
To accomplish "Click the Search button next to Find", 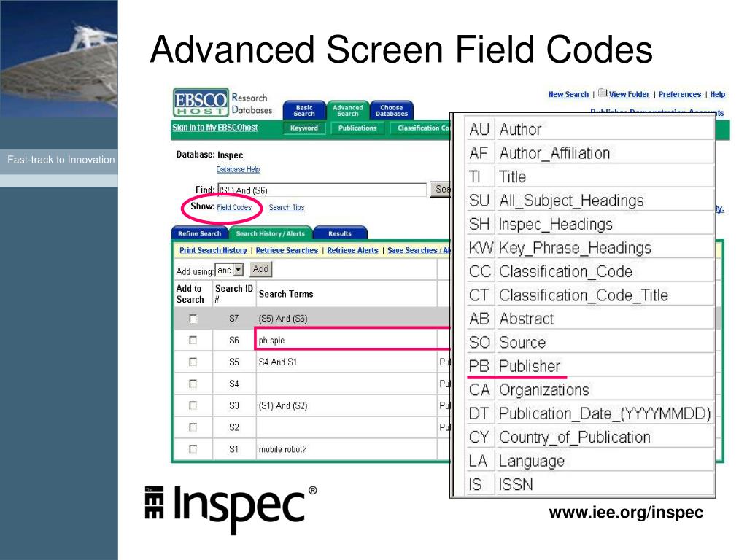I will coord(440,189).
